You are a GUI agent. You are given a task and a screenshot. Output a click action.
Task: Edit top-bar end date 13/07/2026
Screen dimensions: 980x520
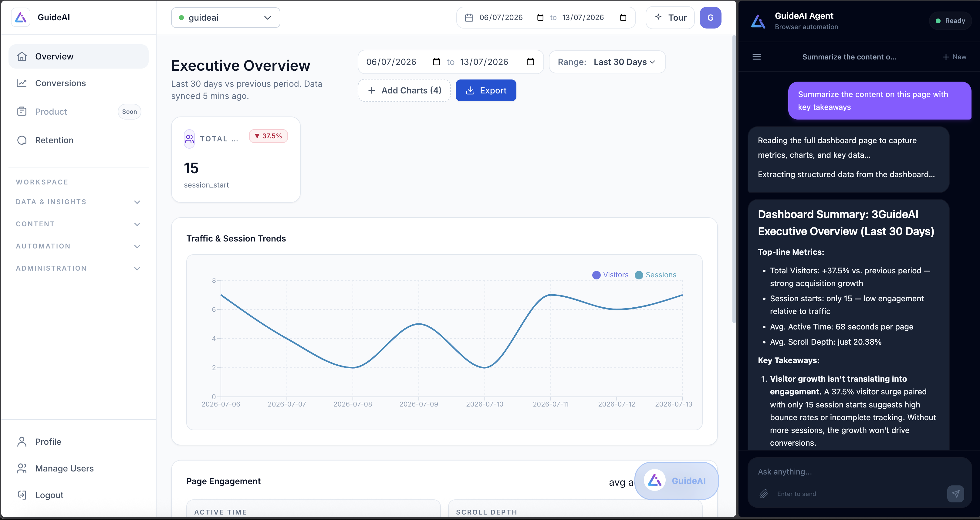point(583,18)
